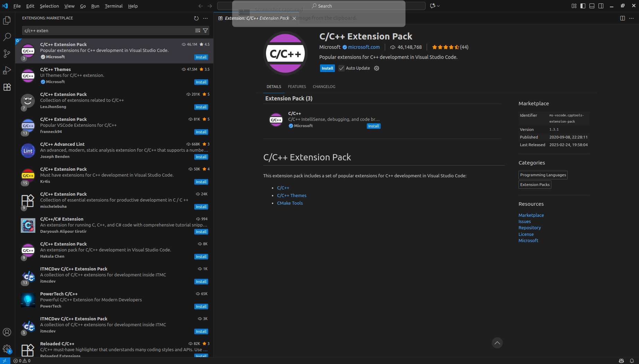639x364 pixels.
Task: Expand the Copilot chat dropdown arrow
Action: coord(438,6)
